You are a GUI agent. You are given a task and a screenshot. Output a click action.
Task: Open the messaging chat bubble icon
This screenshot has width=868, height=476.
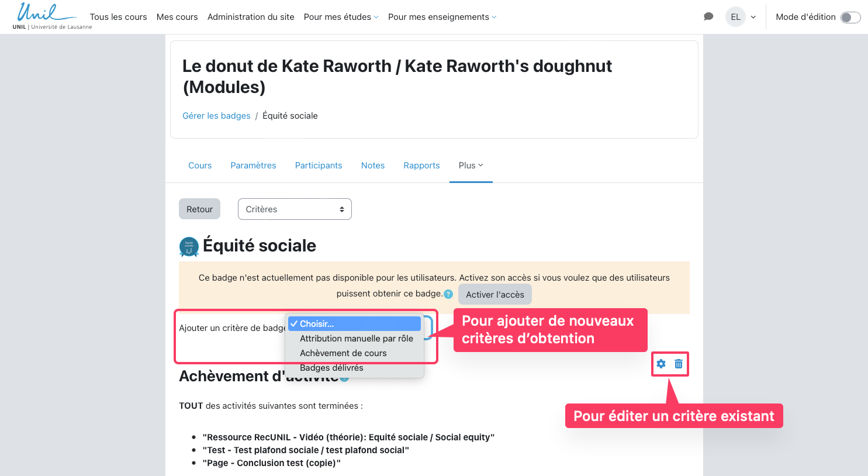(708, 17)
